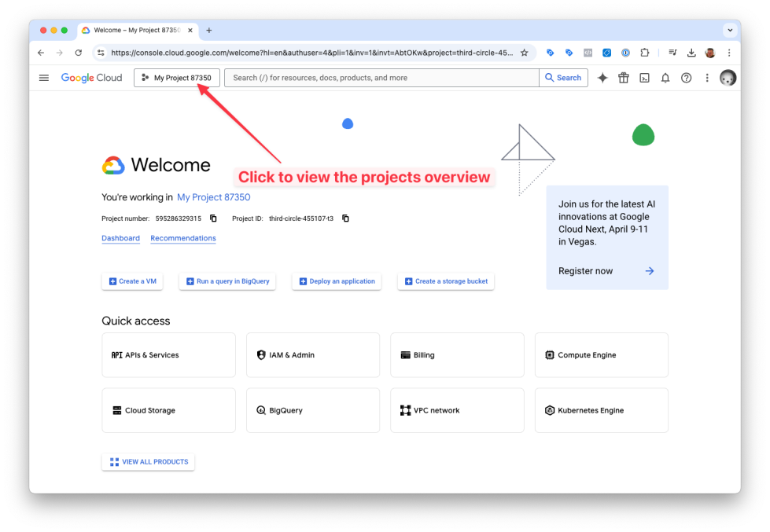The image size is (770, 532).
Task: Open the Cloud Storage card
Action: tap(168, 410)
